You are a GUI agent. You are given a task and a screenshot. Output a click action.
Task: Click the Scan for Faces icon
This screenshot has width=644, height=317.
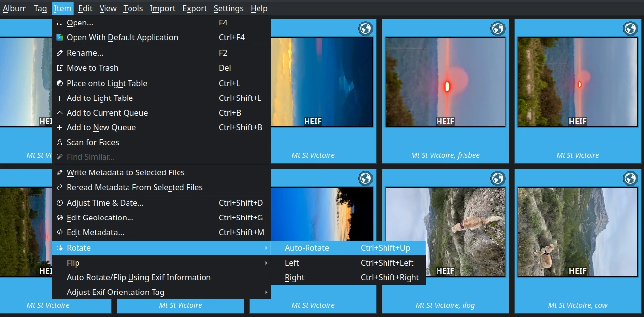[x=59, y=142]
